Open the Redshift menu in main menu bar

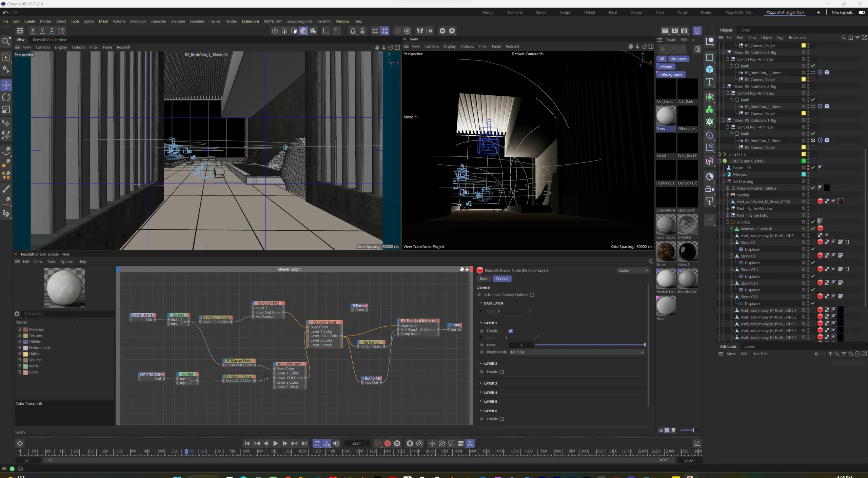point(324,21)
